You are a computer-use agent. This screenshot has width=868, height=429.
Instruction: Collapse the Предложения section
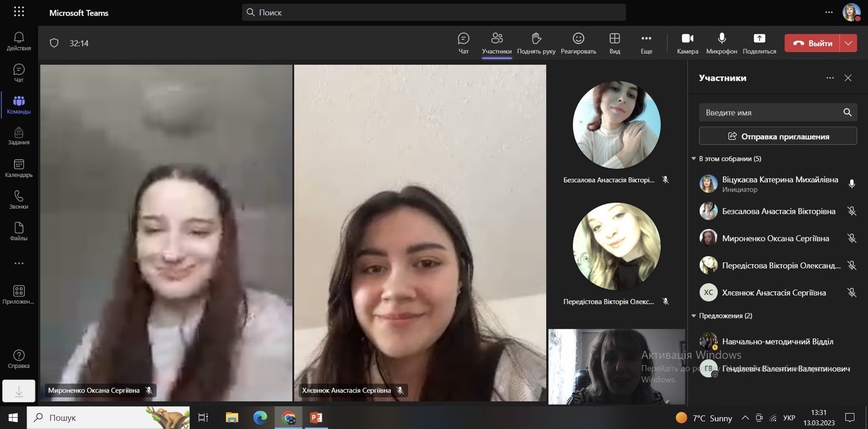(x=693, y=316)
